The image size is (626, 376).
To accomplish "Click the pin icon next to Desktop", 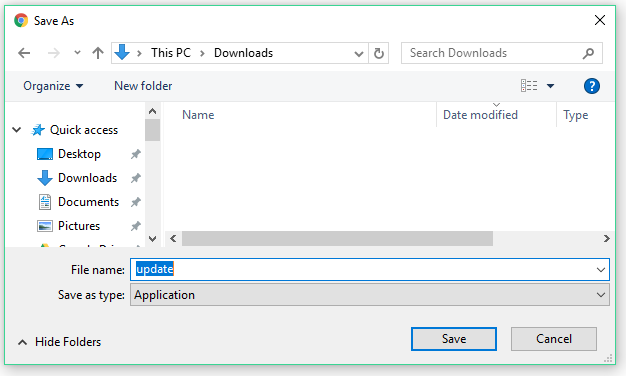I will tap(136, 154).
